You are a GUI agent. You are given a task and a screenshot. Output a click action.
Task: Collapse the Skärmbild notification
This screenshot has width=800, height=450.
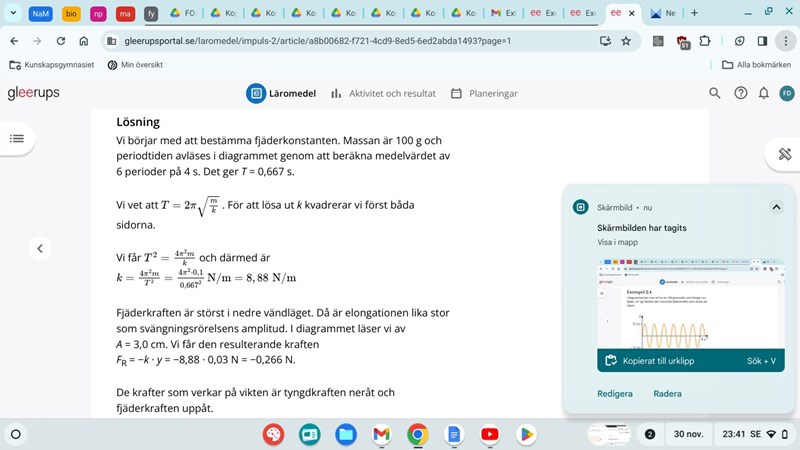pos(776,207)
